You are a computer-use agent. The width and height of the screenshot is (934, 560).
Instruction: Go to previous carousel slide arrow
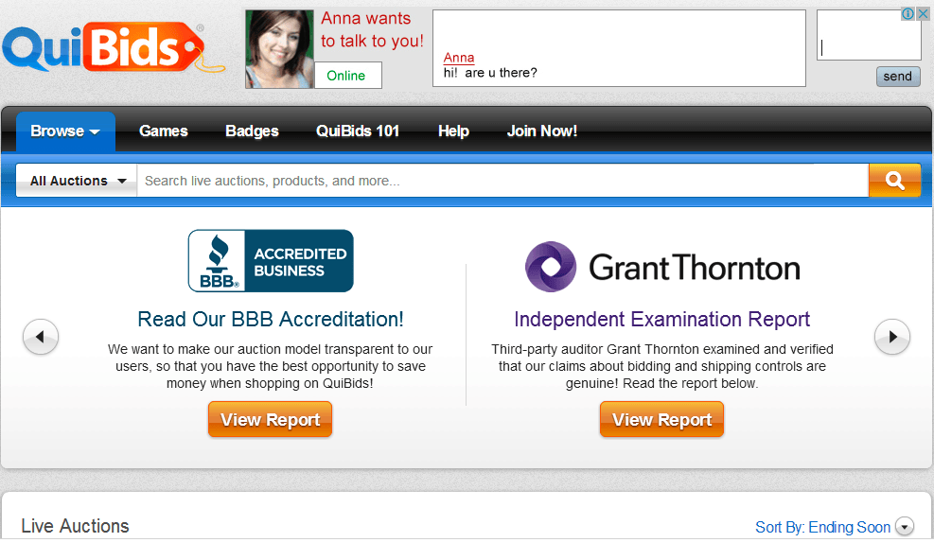[41, 337]
